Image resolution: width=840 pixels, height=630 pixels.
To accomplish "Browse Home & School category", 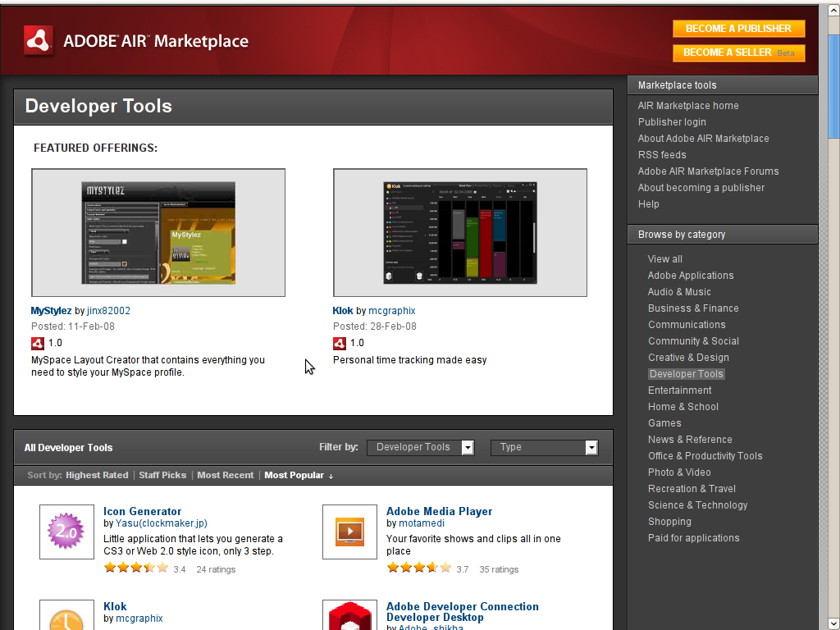I will coord(683,407).
